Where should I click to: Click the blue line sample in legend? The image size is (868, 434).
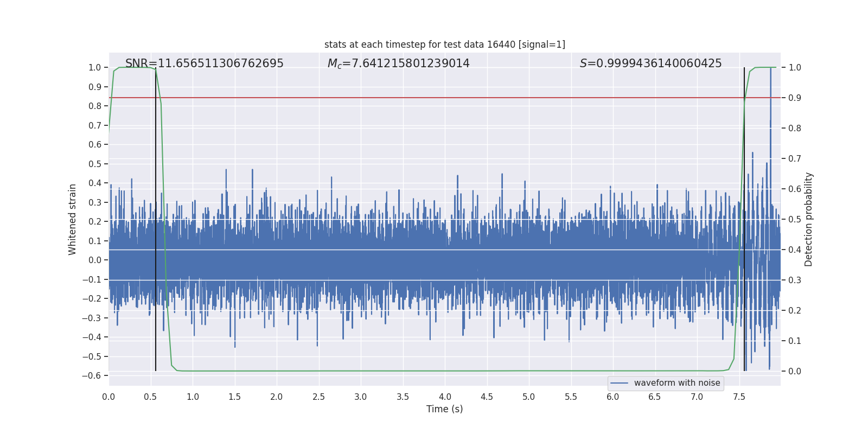coord(619,383)
